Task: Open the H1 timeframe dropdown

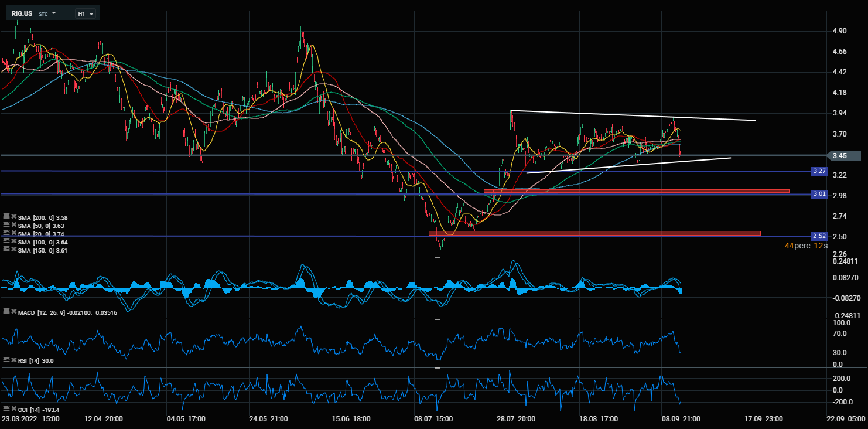Action: pyautogui.click(x=87, y=13)
